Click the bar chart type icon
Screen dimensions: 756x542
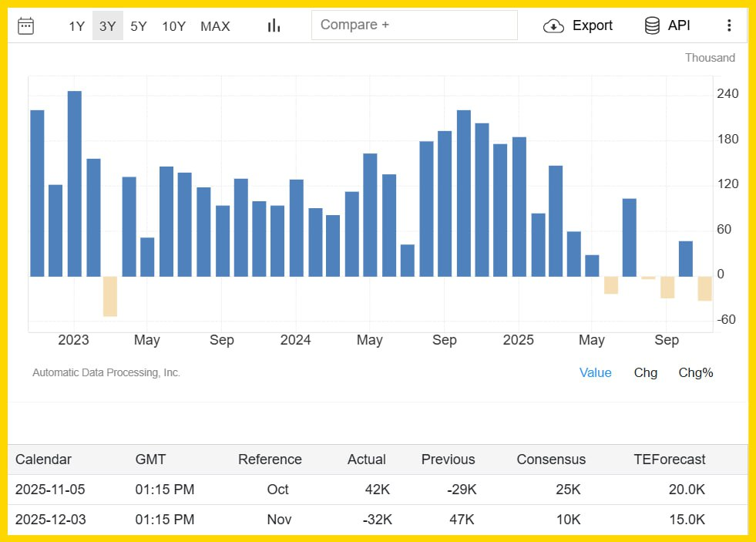click(x=274, y=25)
